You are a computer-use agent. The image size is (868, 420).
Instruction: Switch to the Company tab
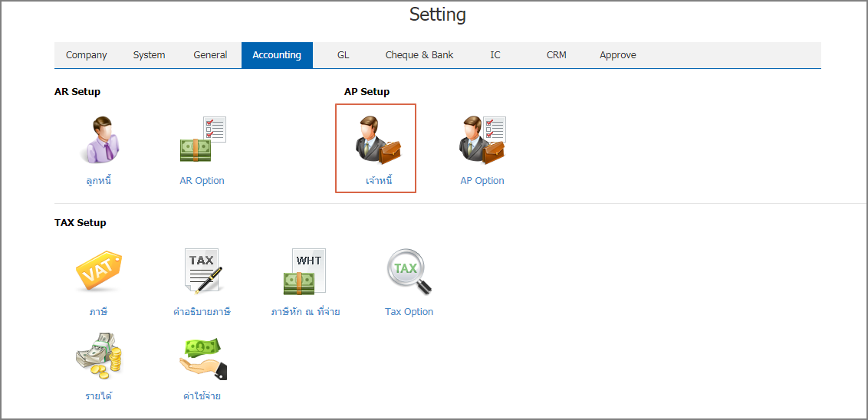(x=87, y=54)
